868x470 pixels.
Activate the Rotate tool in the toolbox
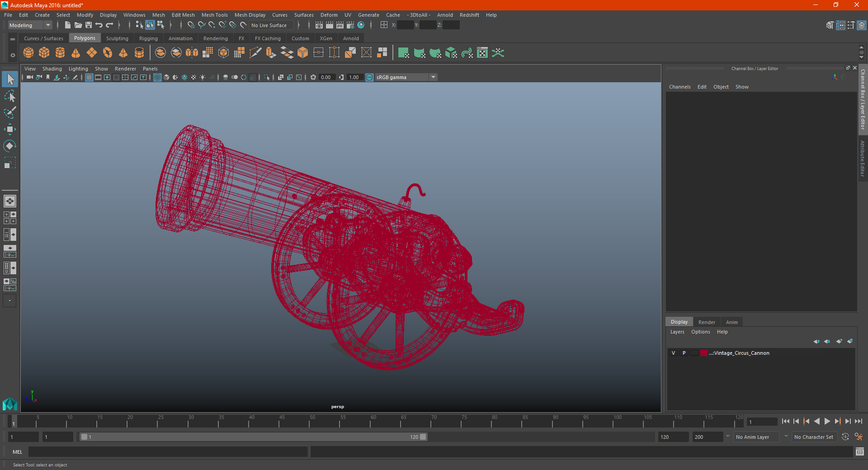pos(10,146)
